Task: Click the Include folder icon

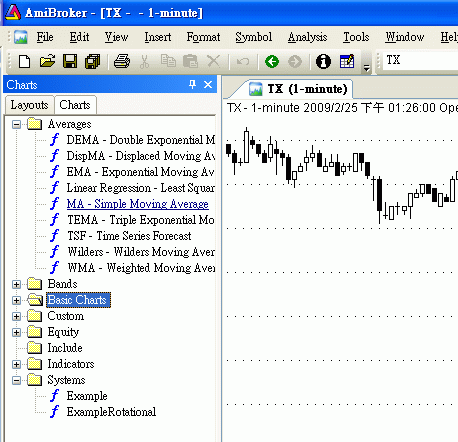Action: coord(34,348)
